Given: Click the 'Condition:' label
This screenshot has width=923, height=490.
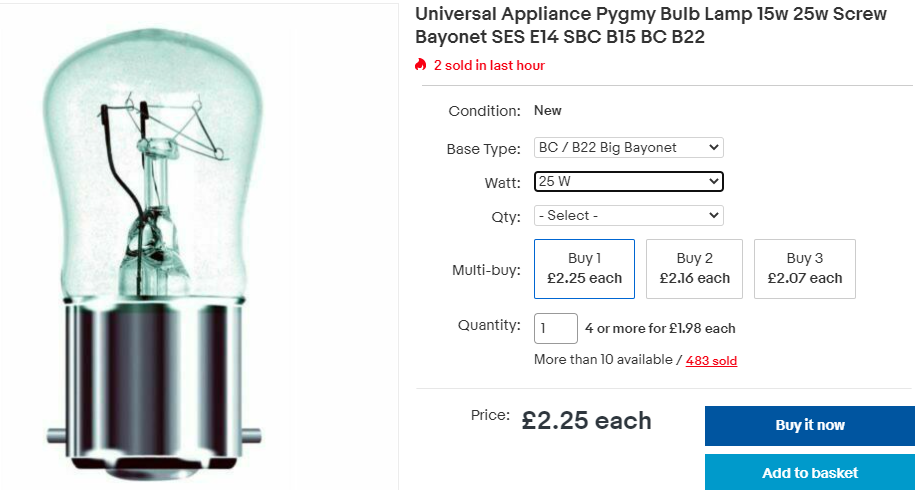Looking at the screenshot, I should click(x=484, y=111).
